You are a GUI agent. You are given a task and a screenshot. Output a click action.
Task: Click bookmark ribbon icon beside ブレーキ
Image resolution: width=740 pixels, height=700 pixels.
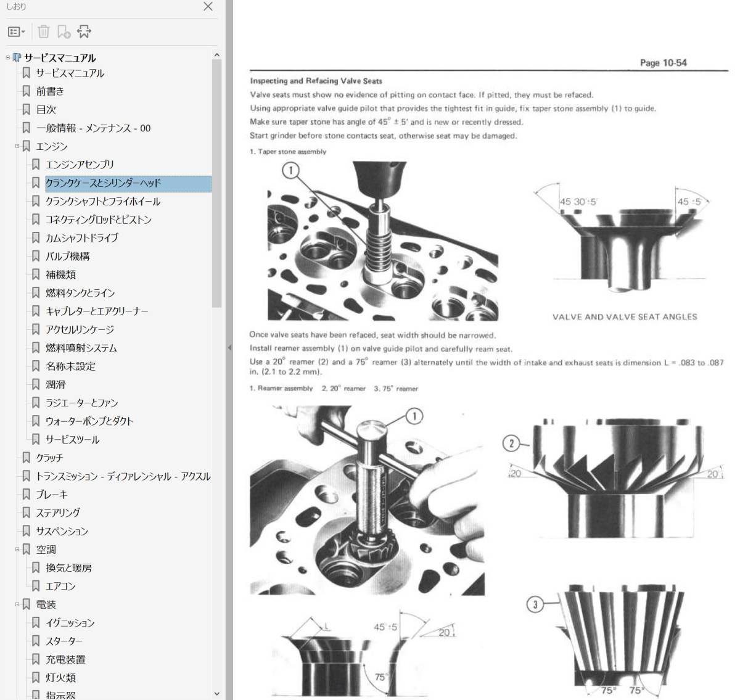pyautogui.click(x=26, y=495)
